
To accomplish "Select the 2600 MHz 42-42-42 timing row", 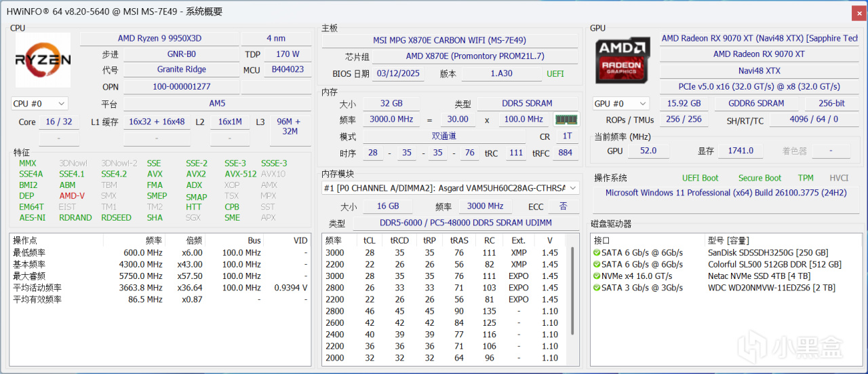I will click(446, 323).
